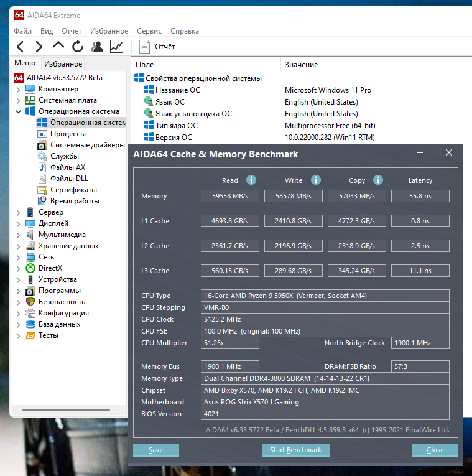Expand the Компьютер tree node
The image size is (472, 476).
click(x=18, y=90)
